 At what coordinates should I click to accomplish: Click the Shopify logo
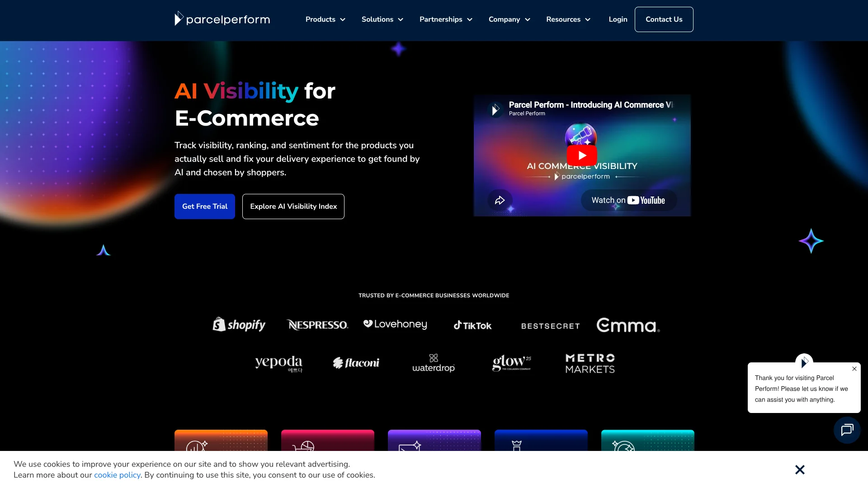pos(239,324)
